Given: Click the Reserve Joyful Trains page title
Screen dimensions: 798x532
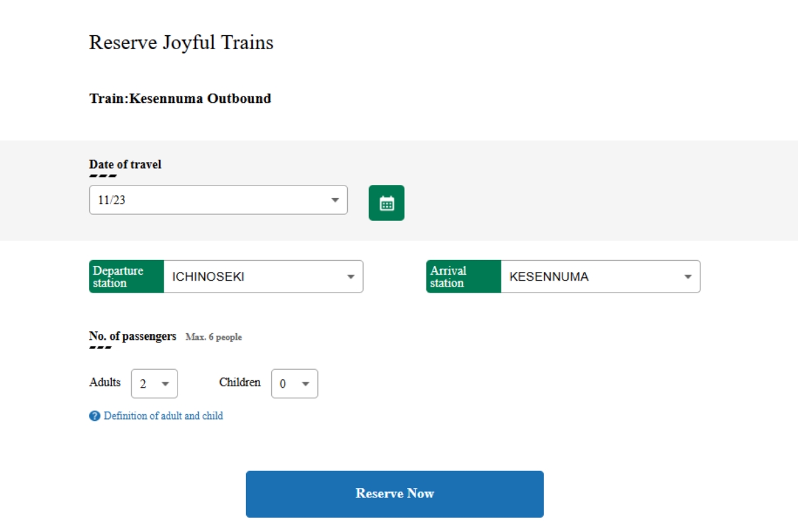Looking at the screenshot, I should 181,43.
